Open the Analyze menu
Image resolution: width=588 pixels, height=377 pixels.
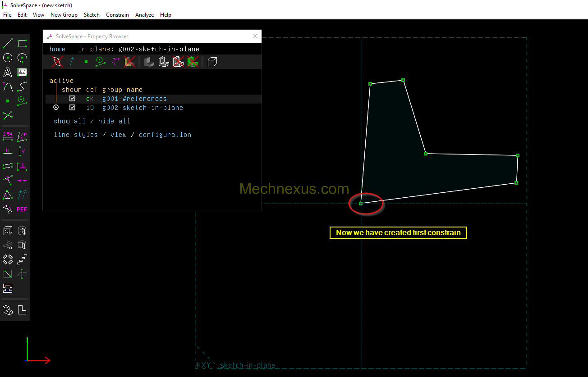pos(144,15)
